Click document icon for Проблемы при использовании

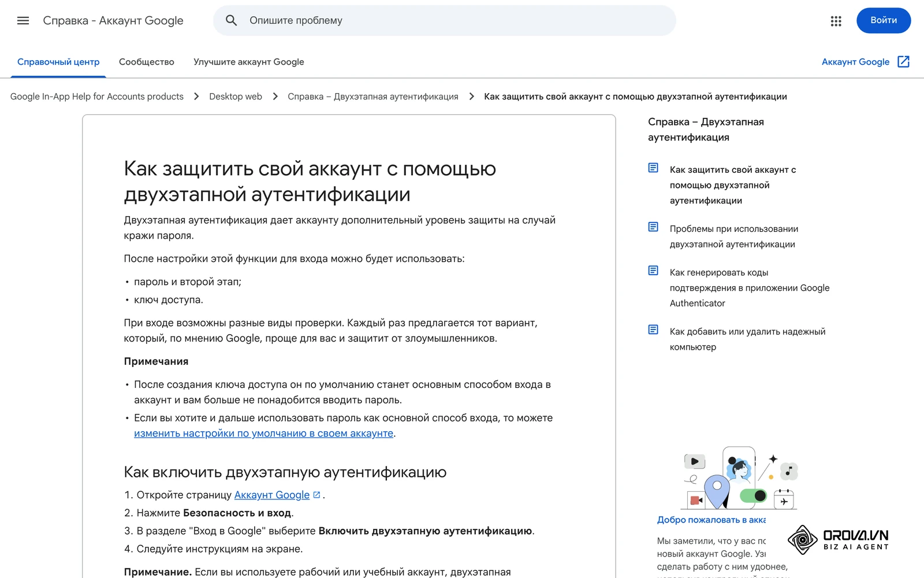653,227
